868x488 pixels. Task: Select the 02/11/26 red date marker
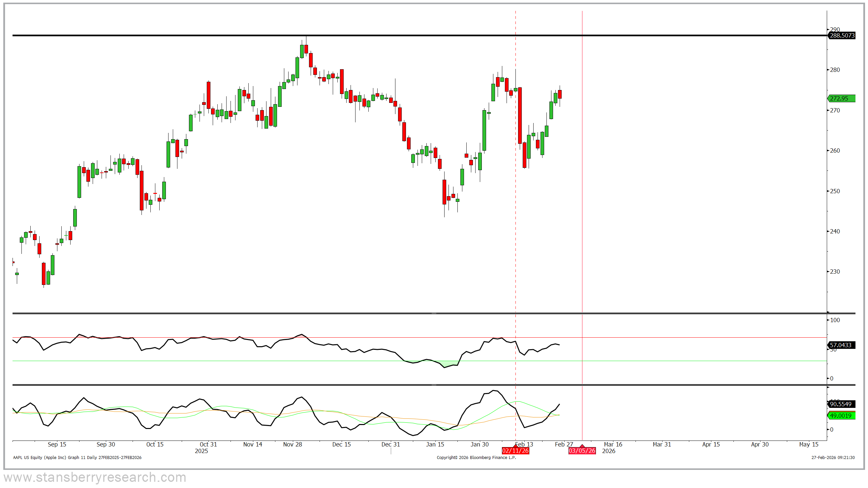tap(515, 451)
